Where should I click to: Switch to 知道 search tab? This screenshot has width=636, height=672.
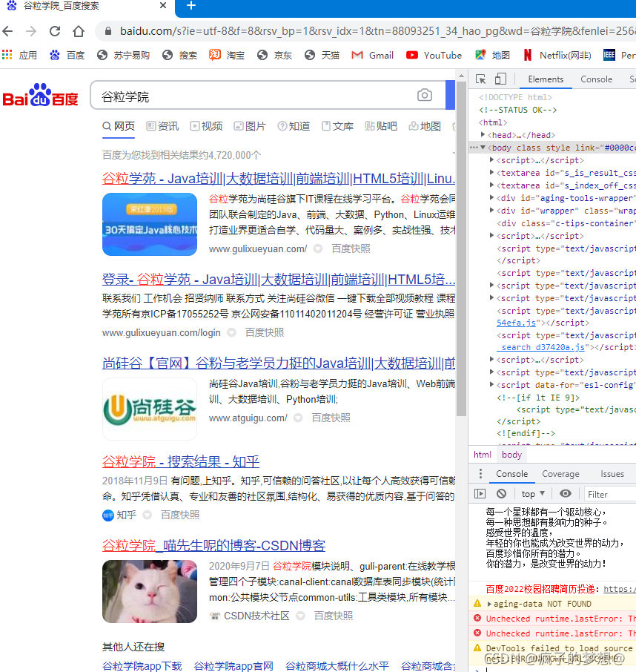pos(294,126)
